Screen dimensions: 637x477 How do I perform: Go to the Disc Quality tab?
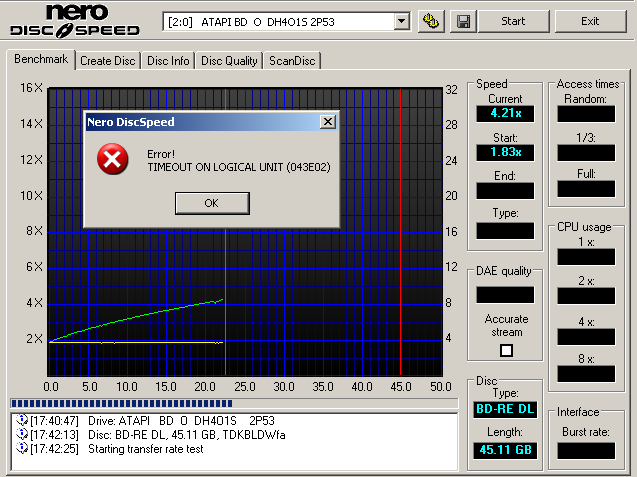point(229,61)
